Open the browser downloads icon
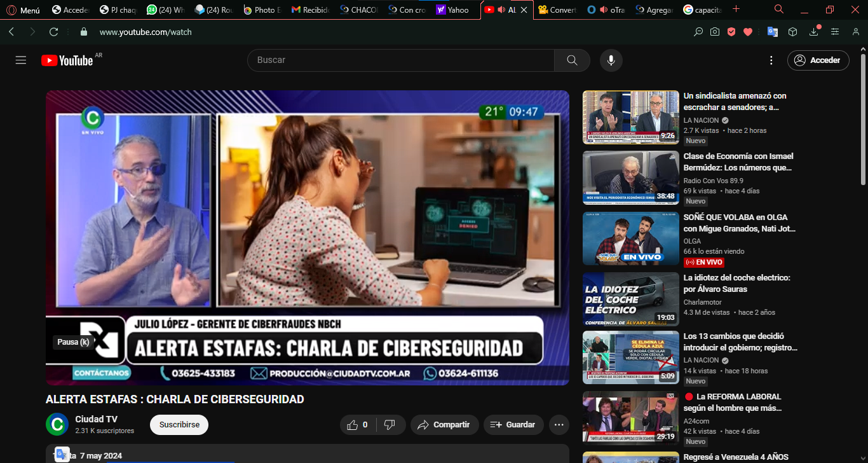 point(814,32)
